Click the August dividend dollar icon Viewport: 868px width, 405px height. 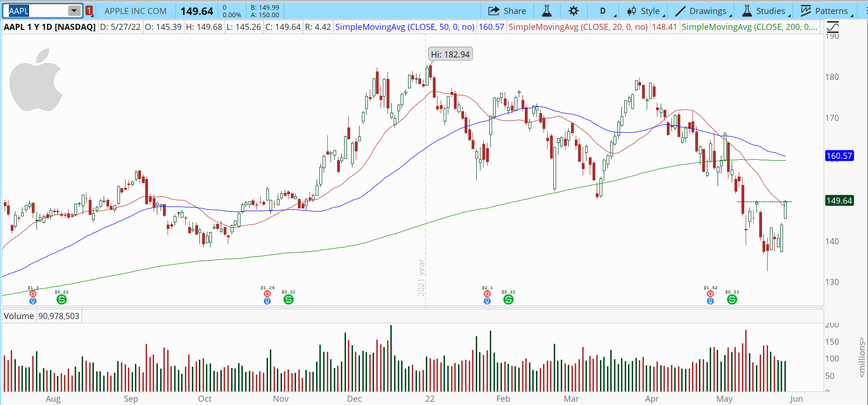(x=61, y=299)
